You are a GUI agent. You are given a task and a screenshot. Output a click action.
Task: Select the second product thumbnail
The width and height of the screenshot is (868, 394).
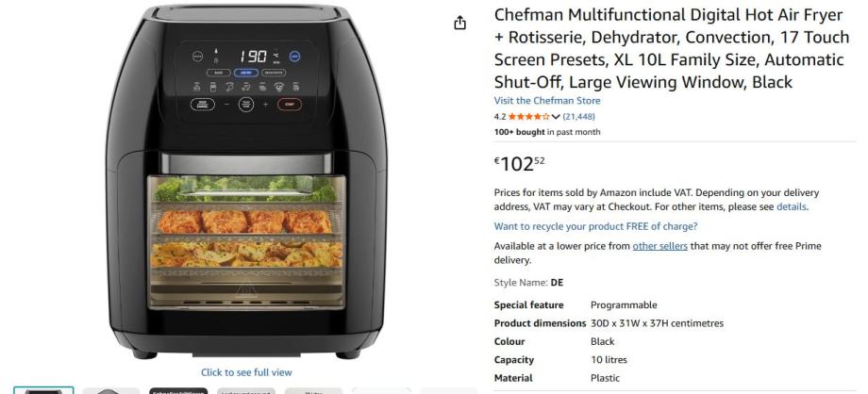(110, 390)
